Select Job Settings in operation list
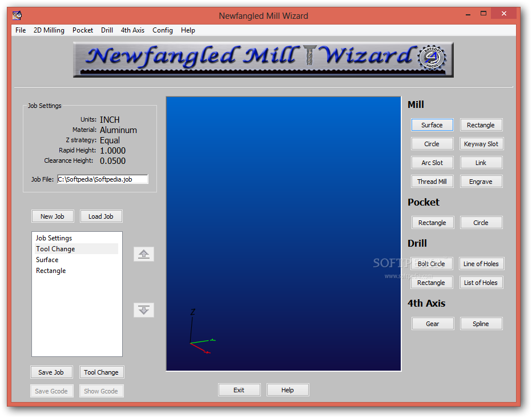 click(76, 238)
